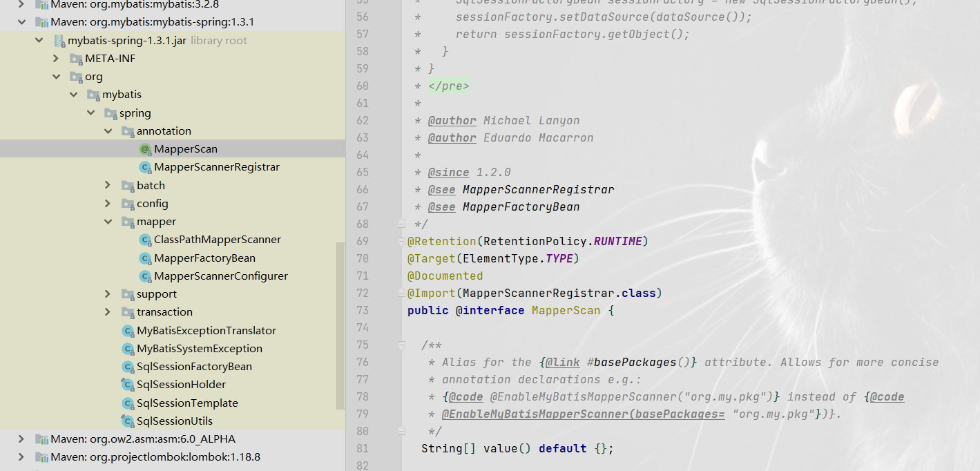The width and height of the screenshot is (980, 471).
Task: Collapse the annotation package node
Action: coord(108,131)
